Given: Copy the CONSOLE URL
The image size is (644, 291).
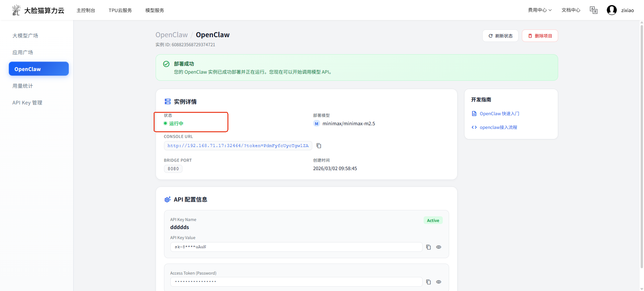Looking at the screenshot, I should (319, 146).
